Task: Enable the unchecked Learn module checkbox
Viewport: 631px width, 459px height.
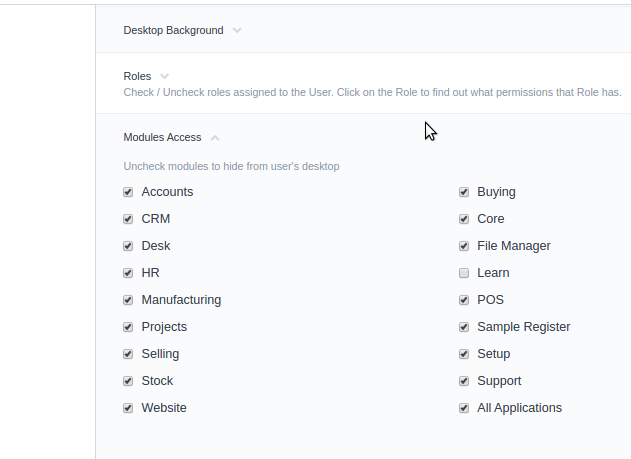Action: point(464,273)
